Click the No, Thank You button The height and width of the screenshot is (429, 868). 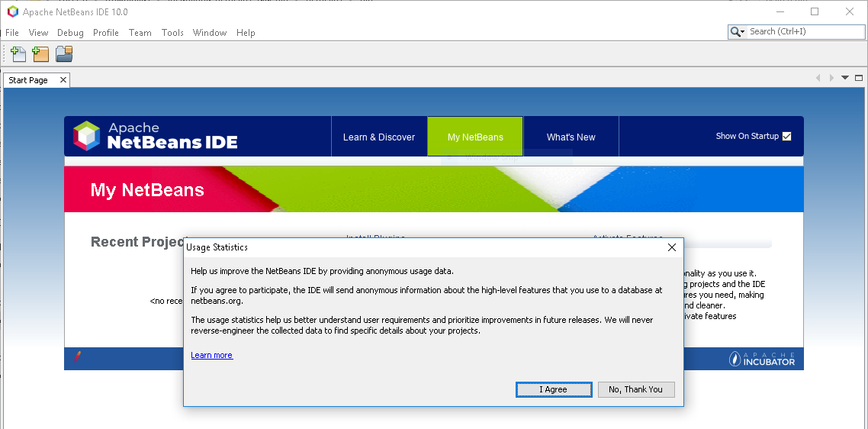[636, 389]
